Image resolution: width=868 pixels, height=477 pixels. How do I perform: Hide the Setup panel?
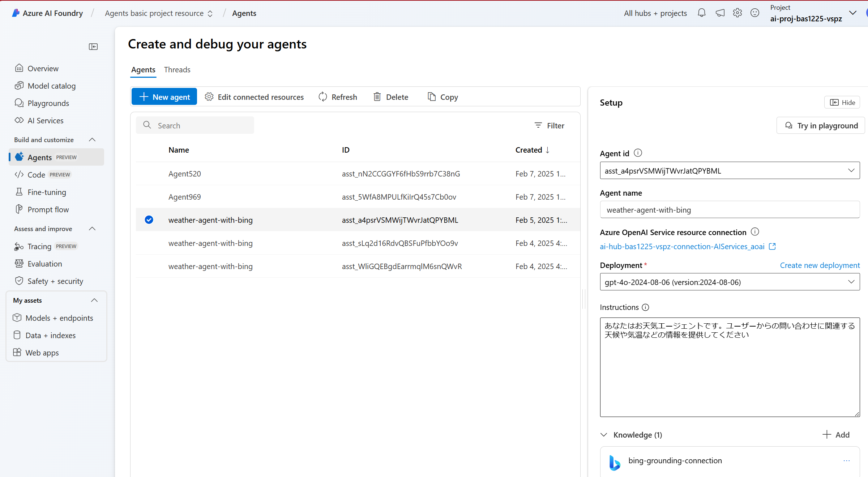point(842,102)
